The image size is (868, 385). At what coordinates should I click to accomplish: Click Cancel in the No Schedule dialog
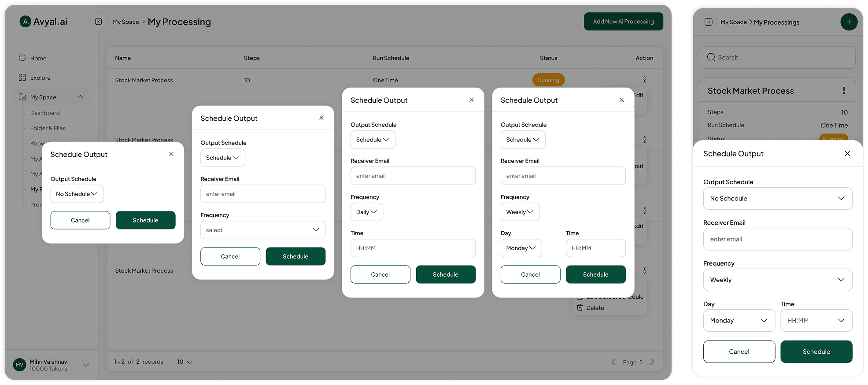[80, 220]
